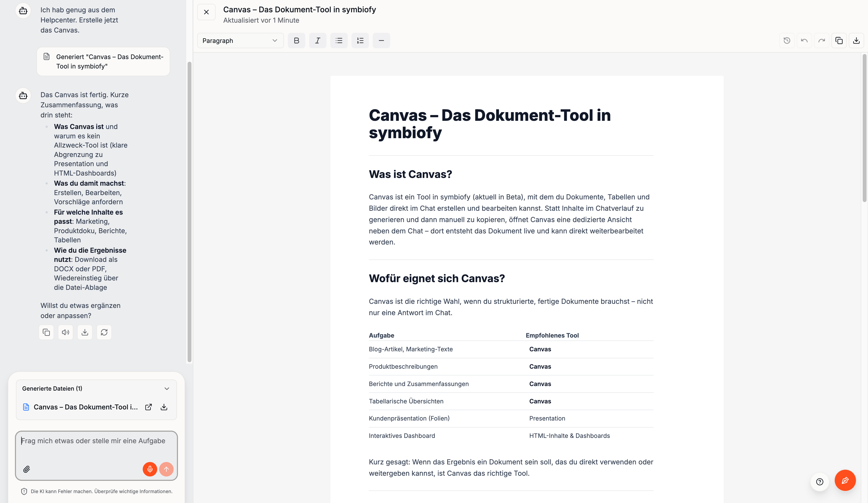Click the 'Willst du etwas ergänzen' chat text
Screen dimensions: 868x503
coord(80,310)
